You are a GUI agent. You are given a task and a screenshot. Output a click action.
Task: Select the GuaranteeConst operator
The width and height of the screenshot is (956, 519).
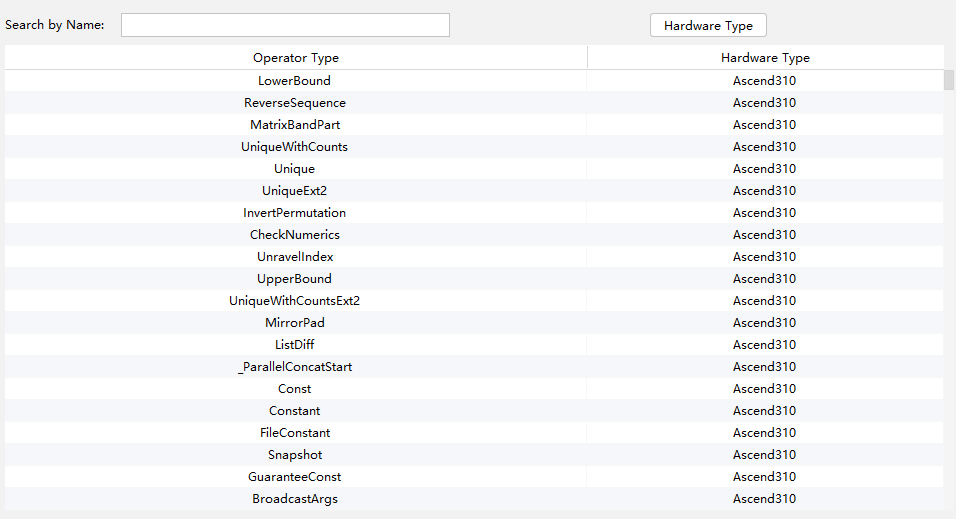tap(294, 477)
